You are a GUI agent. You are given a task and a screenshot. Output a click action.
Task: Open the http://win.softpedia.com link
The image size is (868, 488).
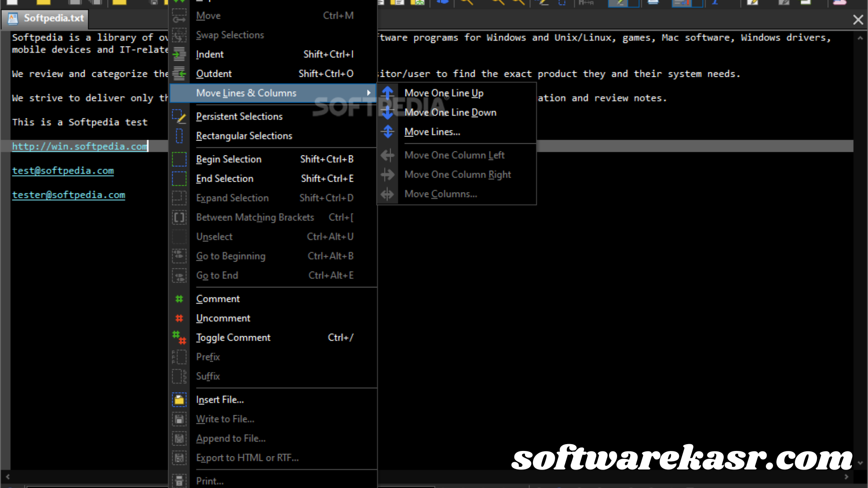pos(80,146)
